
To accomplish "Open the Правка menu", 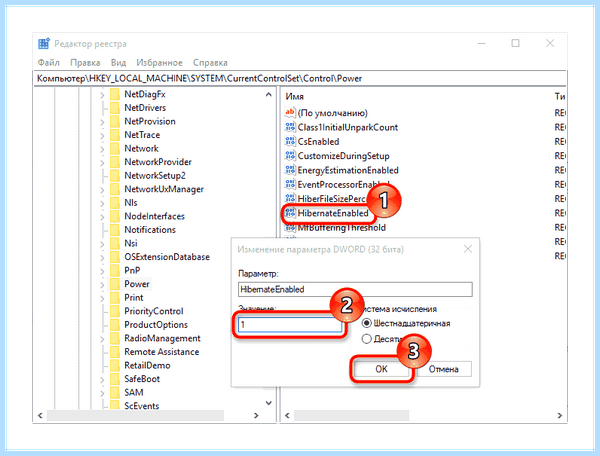I will [x=85, y=62].
